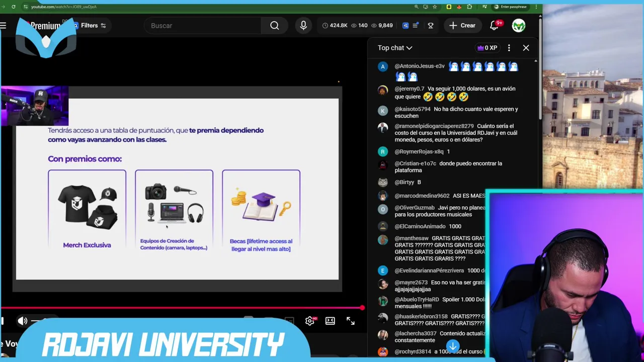Open @kaisoto5794 chat author name
The height and width of the screenshot is (362, 644).
click(413, 109)
